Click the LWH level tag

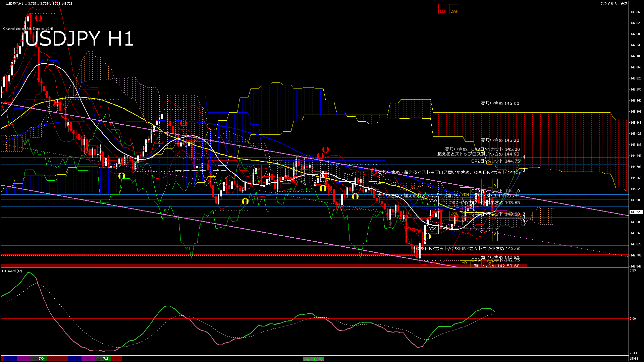454,9
